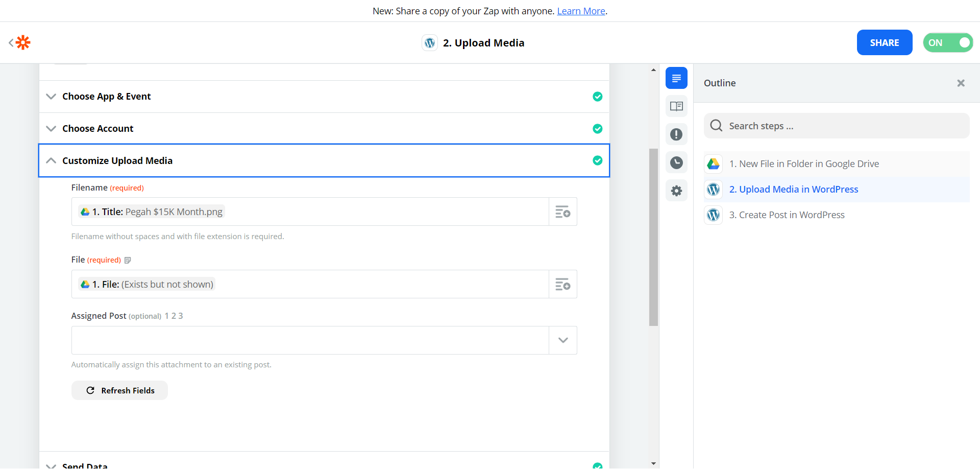This screenshot has height=469, width=980.
Task: Show the Zap issues alert icon
Action: tap(676, 134)
